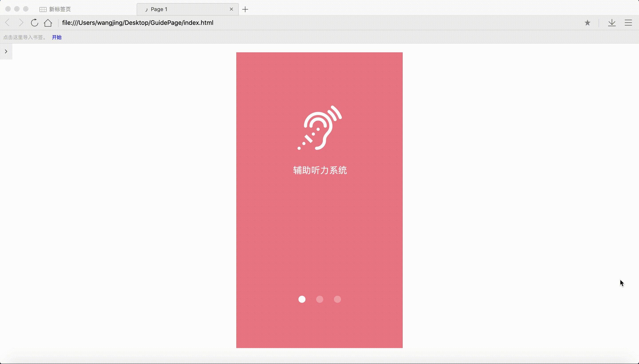Reload the current page
This screenshot has width=639, height=364.
35,23
